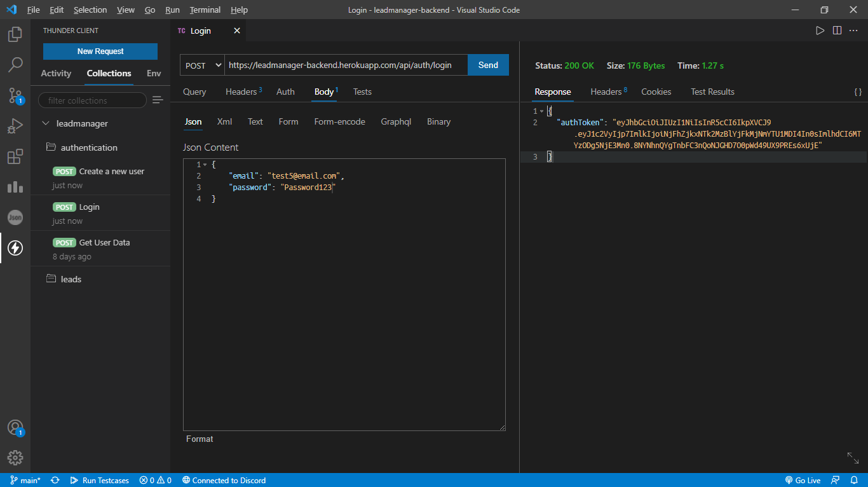Screen dimensions: 868x487
Task: Open the editor More Actions ellipsis
Action: (x=853, y=31)
